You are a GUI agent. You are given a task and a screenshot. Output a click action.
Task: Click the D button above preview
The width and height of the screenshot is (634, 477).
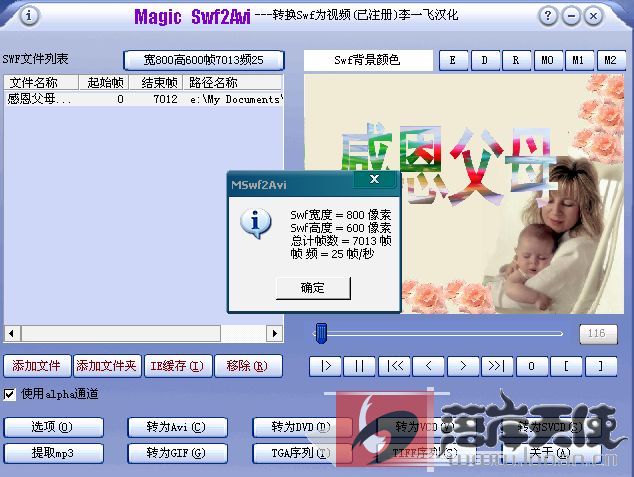485,61
